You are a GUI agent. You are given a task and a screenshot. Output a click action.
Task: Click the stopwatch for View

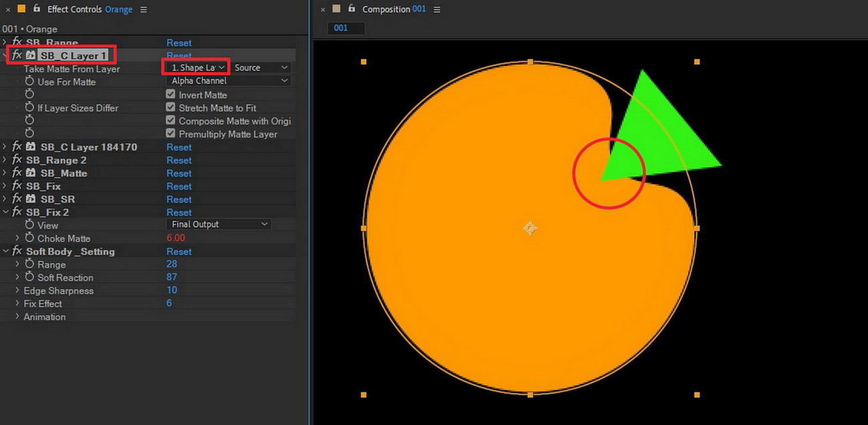[29, 225]
